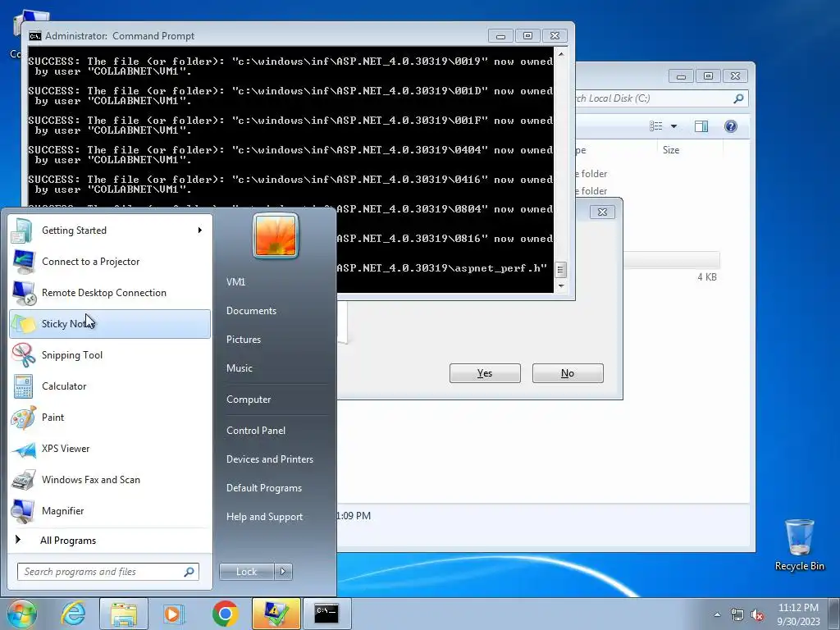Screen dimensions: 840x630
Task: Open VM1 user folder
Action: click(235, 282)
